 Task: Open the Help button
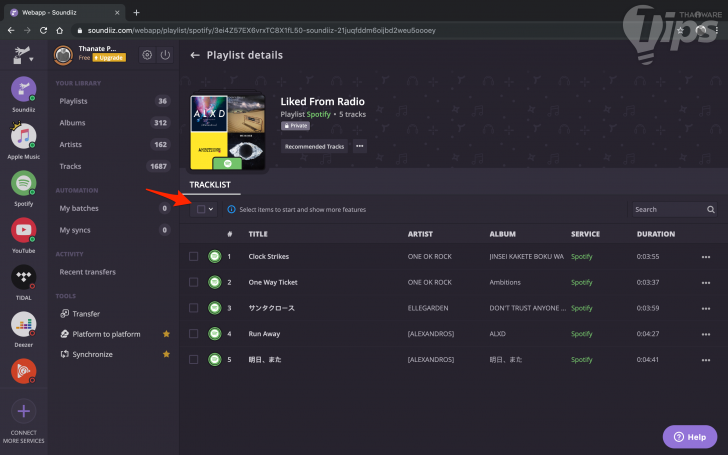click(690, 436)
